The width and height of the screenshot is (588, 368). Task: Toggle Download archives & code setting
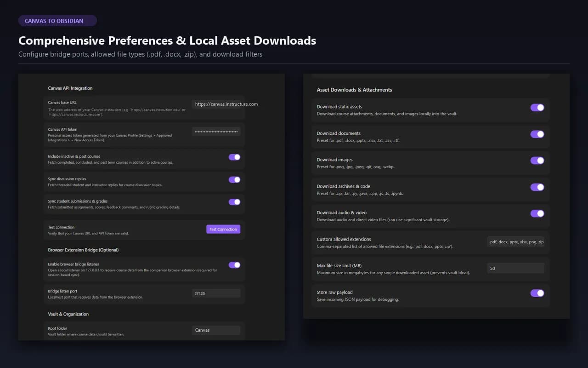click(x=537, y=187)
